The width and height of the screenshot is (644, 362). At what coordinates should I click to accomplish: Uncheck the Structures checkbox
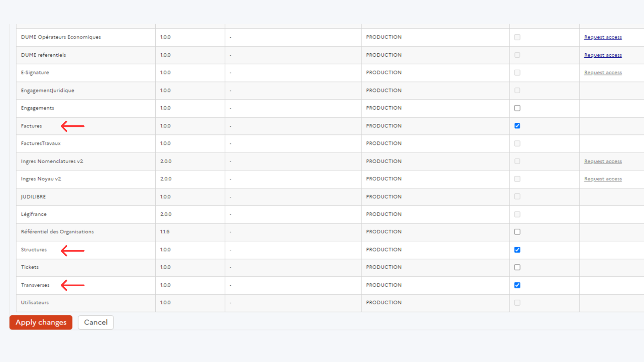[517, 250]
